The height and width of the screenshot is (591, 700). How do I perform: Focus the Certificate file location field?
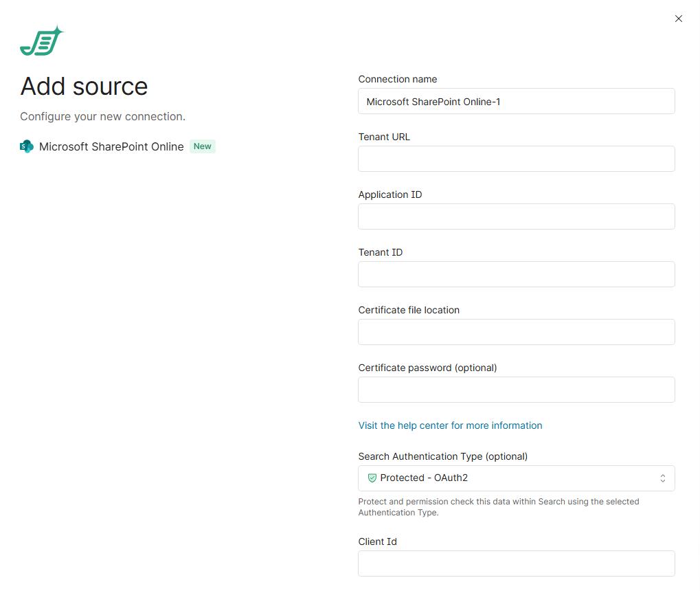[516, 332]
